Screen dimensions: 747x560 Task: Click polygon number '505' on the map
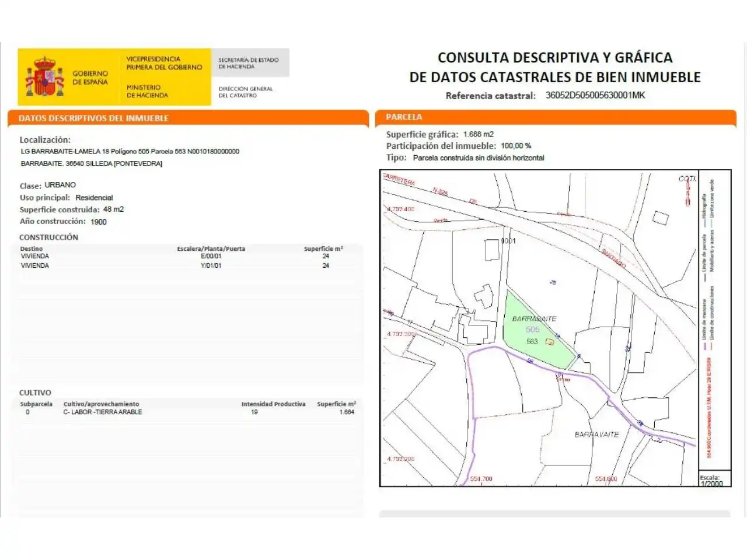point(533,330)
